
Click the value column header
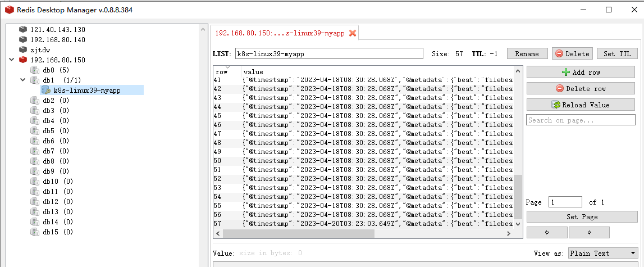pyautogui.click(x=377, y=72)
